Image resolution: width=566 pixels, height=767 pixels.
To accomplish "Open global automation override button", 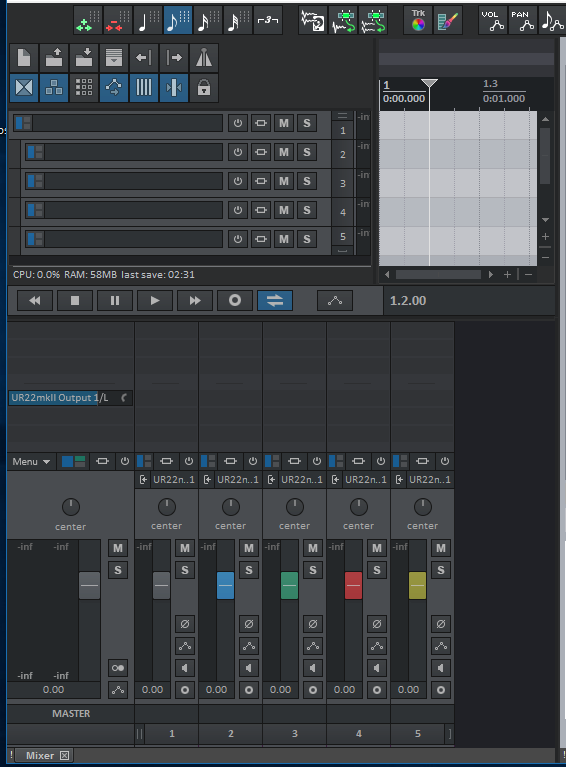I will pos(335,300).
